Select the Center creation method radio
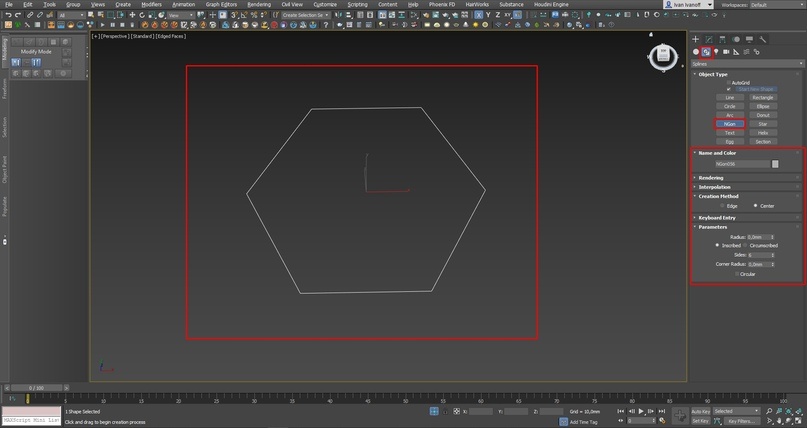This screenshot has width=807, height=428. pyautogui.click(x=756, y=206)
